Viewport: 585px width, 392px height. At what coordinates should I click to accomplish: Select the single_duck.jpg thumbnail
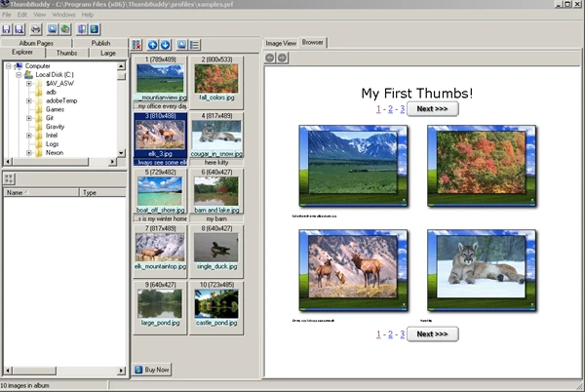click(x=216, y=248)
